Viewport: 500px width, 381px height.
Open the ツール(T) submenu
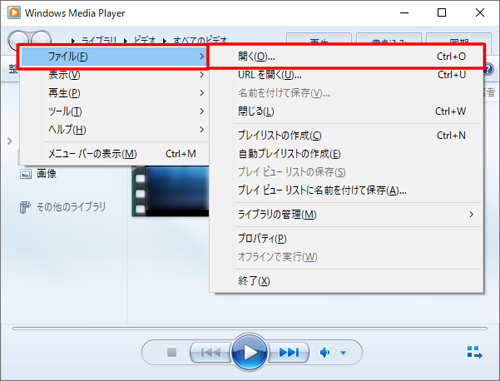pos(114,111)
